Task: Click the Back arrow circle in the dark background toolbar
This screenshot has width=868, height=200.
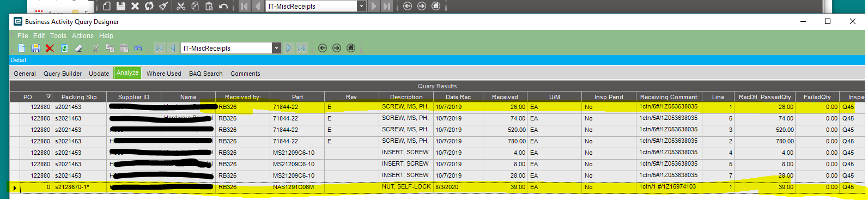Action: 408,6
